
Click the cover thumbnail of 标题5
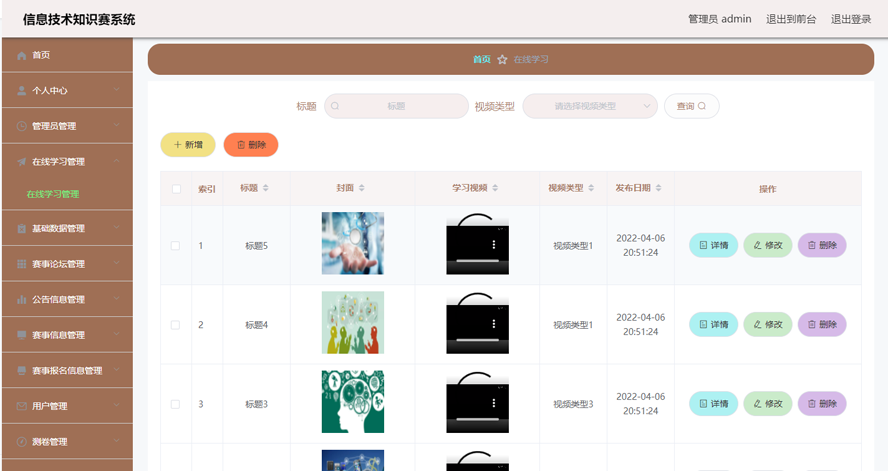click(353, 243)
